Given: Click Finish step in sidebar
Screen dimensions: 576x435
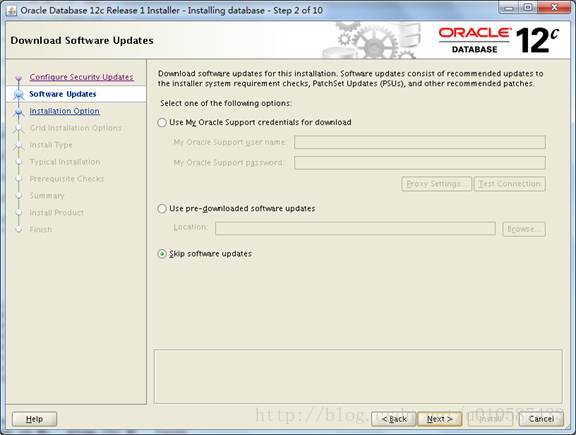Looking at the screenshot, I should coord(40,229).
